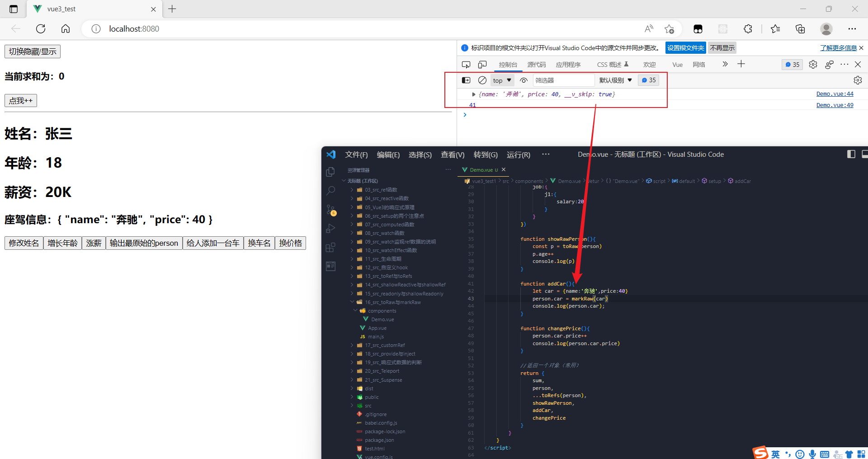The image size is (868, 459).
Task: Open Run menu in VS Code
Action: (x=518, y=155)
